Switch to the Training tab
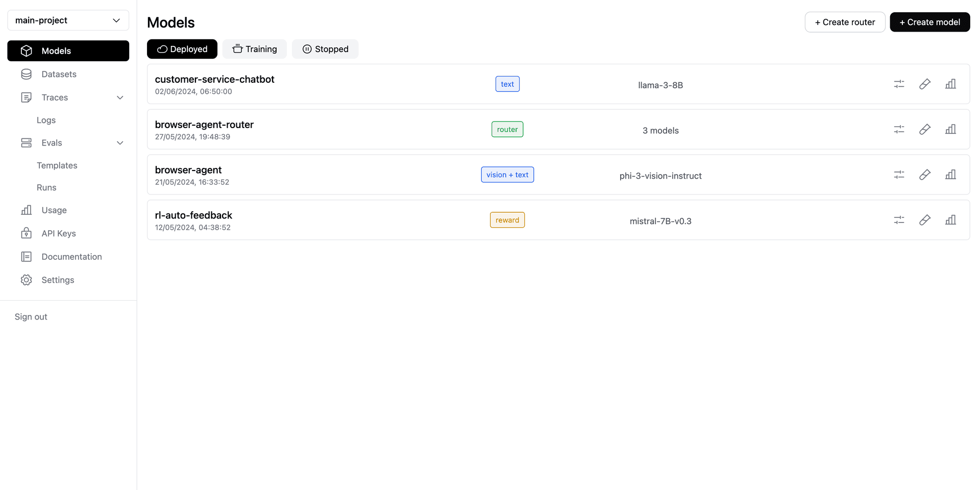 pyautogui.click(x=254, y=49)
